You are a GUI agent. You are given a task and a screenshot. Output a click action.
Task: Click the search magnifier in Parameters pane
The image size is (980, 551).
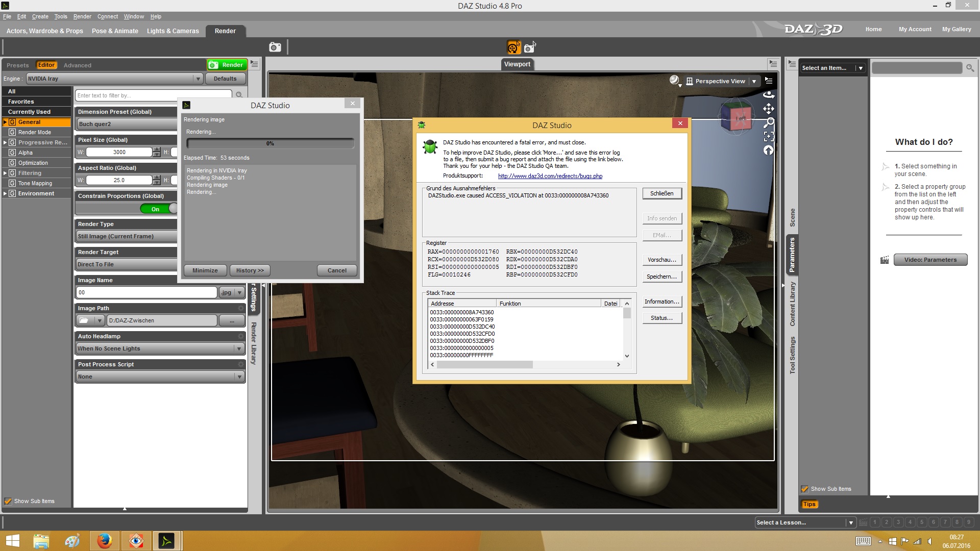click(x=969, y=68)
